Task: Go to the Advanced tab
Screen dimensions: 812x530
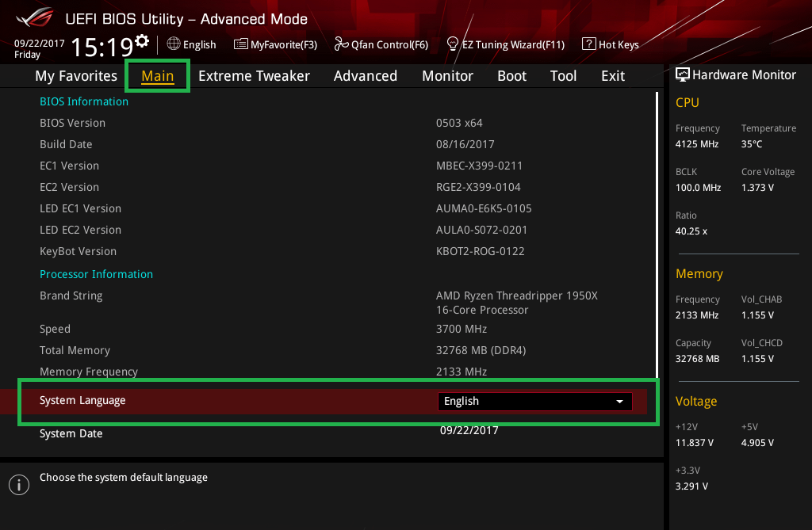Action: coord(366,76)
